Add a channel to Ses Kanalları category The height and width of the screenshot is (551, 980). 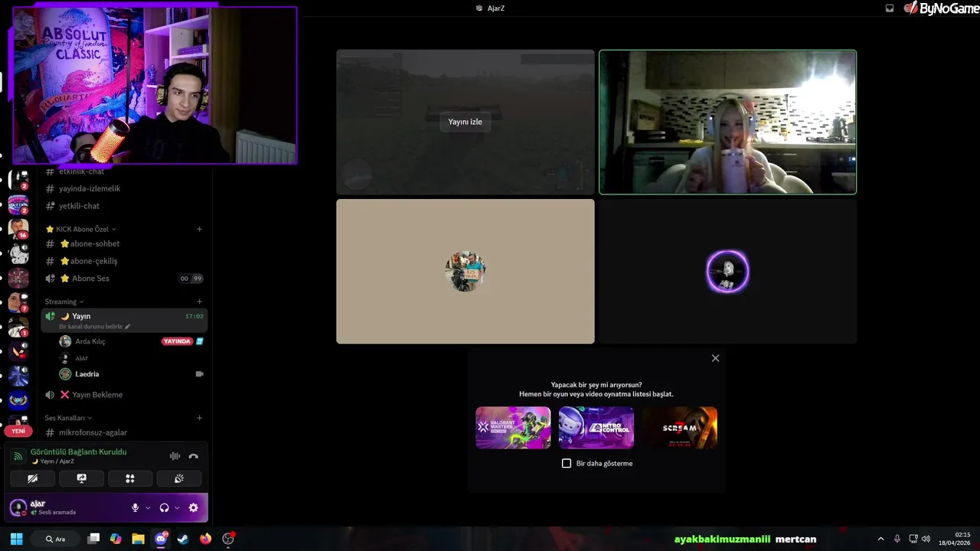(199, 418)
